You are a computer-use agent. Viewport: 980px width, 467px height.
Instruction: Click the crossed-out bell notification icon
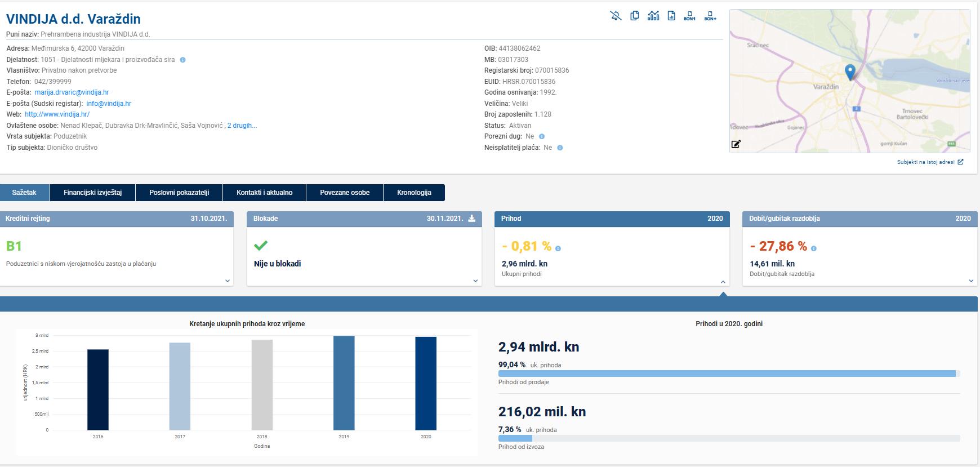coord(616,16)
